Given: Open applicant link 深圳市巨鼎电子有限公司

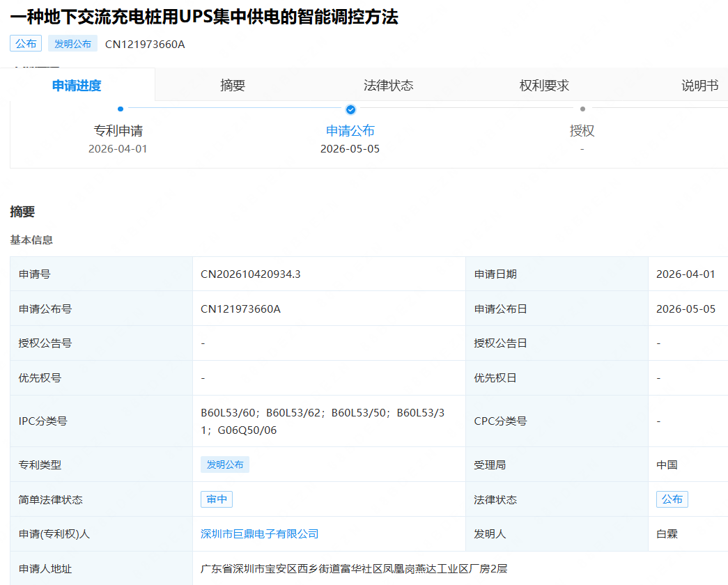Looking at the screenshot, I should tap(260, 534).
